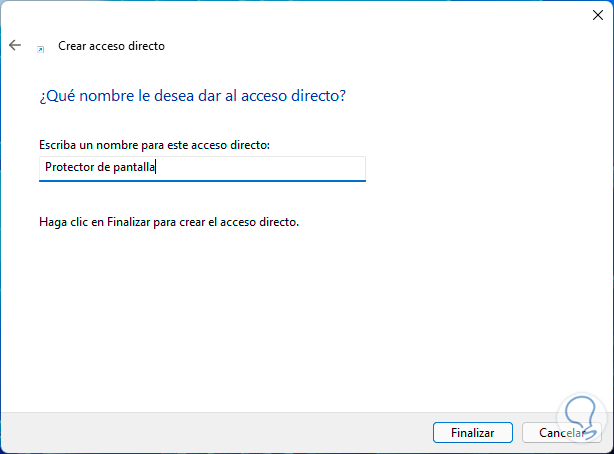Click the blue underline of the name field
Viewport: 614px width, 454px height.
coord(203,181)
